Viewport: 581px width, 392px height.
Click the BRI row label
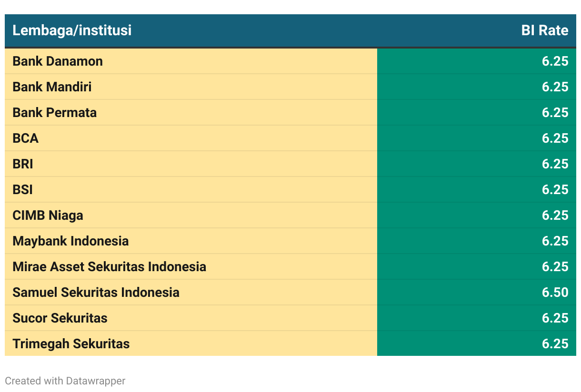[23, 164]
